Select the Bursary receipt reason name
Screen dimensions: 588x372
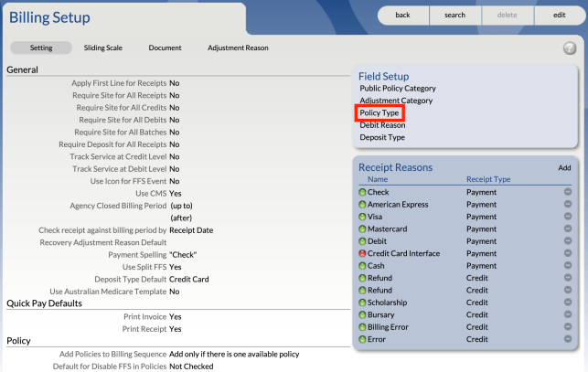380,314
